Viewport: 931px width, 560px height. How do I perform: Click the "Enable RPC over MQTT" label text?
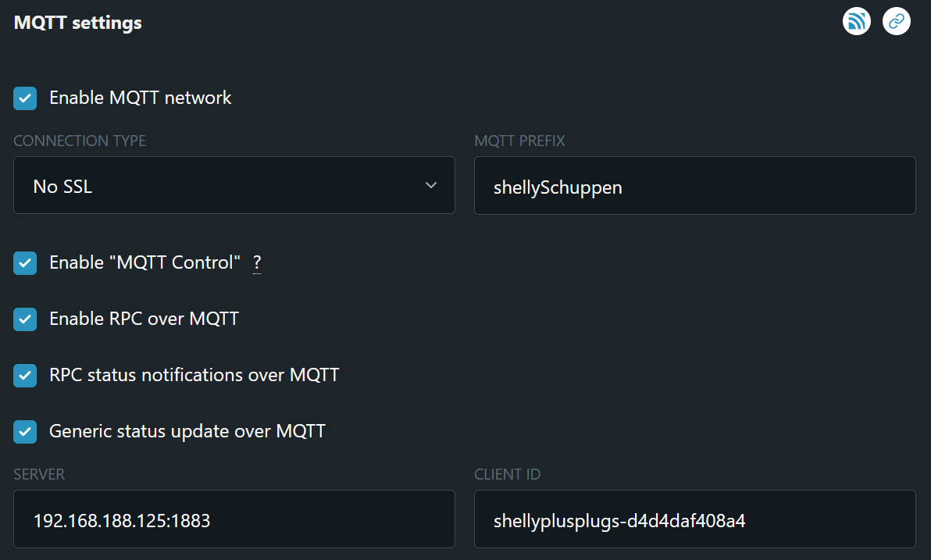tap(144, 319)
